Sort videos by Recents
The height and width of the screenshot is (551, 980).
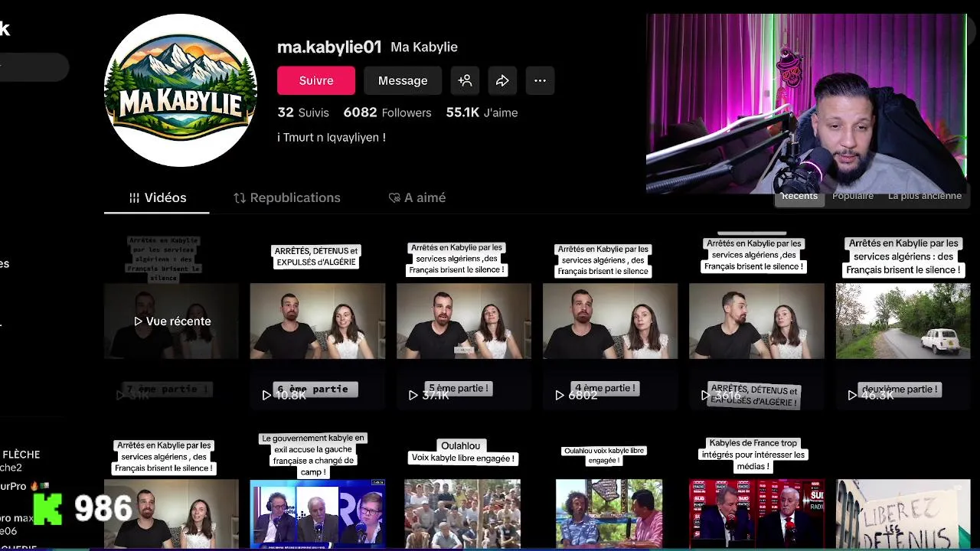(799, 196)
